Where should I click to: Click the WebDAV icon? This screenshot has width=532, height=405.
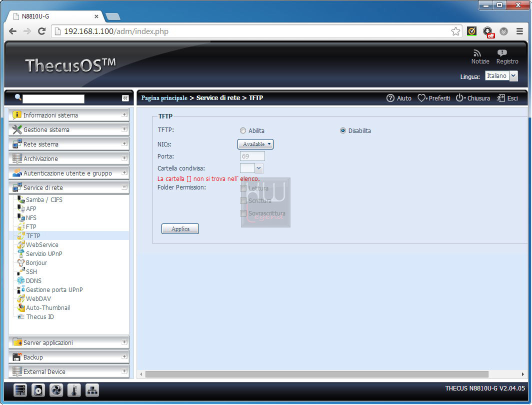[21, 298]
